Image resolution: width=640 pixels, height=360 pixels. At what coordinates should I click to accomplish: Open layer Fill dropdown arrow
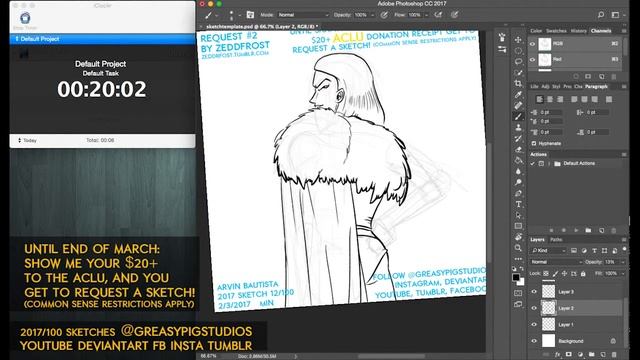click(x=622, y=273)
